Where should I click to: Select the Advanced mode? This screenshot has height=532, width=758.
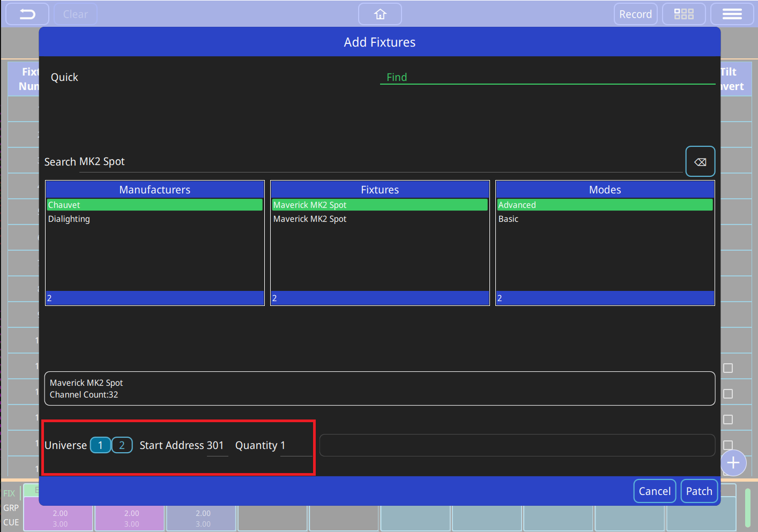(605, 205)
